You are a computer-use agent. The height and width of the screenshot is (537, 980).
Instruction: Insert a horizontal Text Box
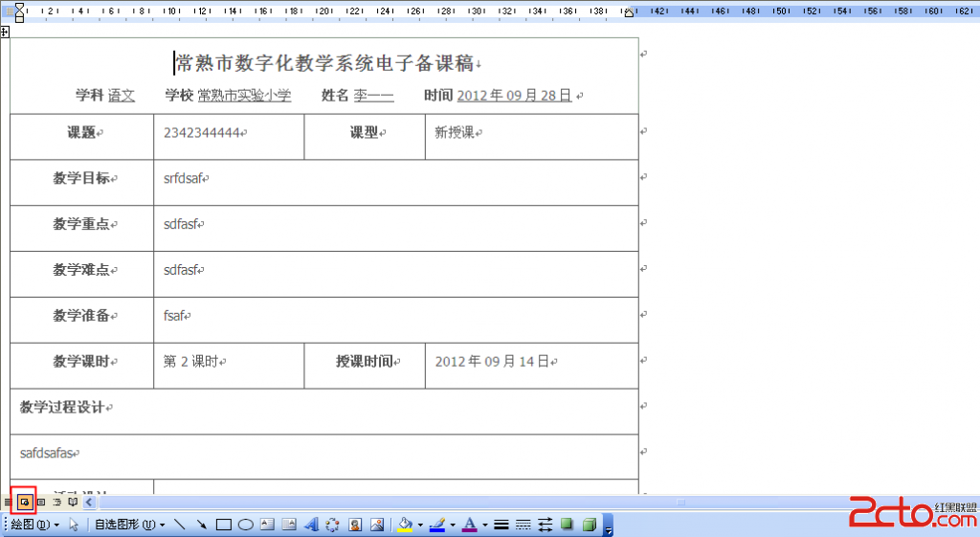coord(268,525)
